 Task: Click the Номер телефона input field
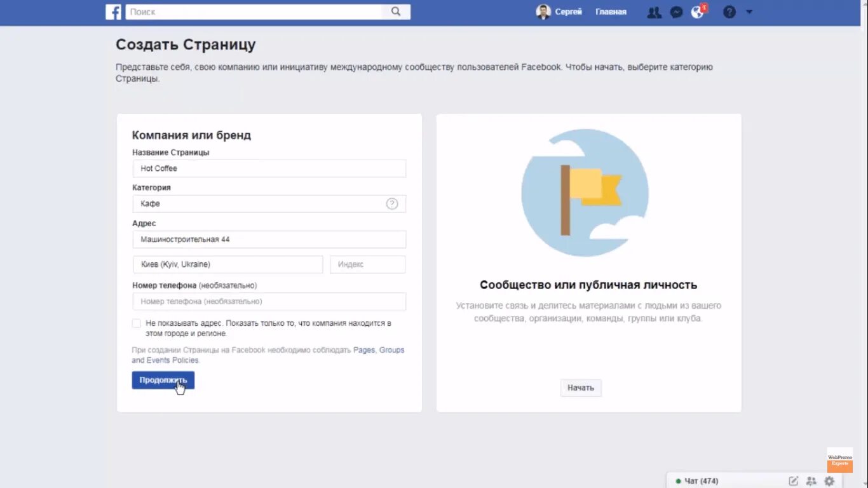coord(269,301)
